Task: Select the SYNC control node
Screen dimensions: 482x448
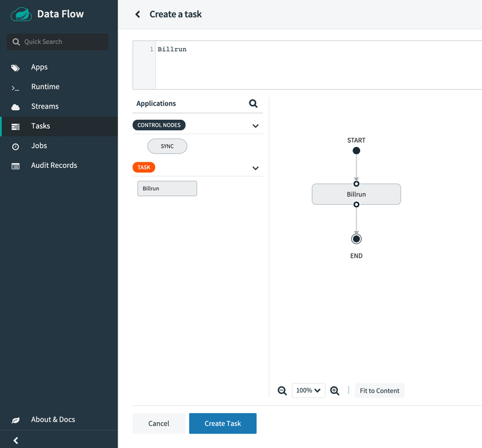Action: 167,146
